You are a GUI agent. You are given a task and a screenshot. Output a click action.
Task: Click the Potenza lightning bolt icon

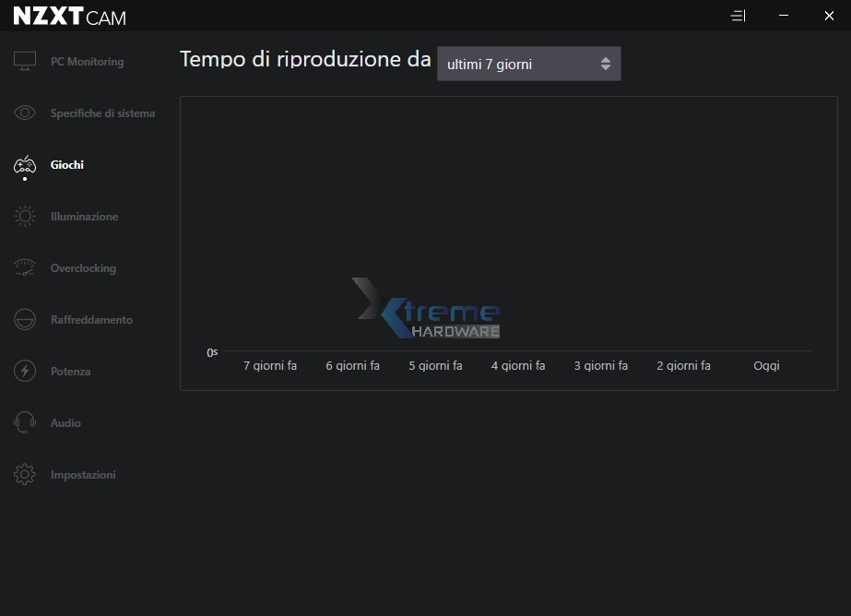pyautogui.click(x=25, y=372)
